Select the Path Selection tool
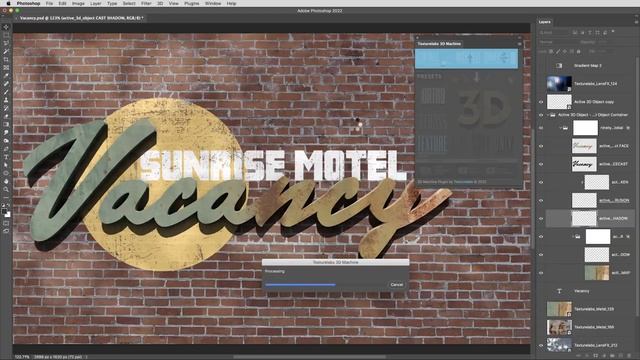This screenshot has width=640, height=360. pos(6,165)
